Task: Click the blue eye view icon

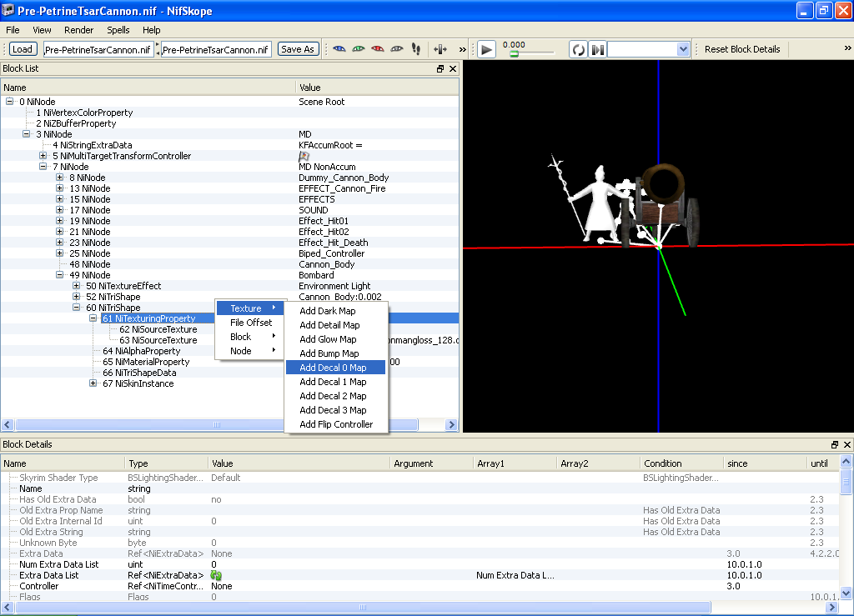Action: pyautogui.click(x=339, y=49)
